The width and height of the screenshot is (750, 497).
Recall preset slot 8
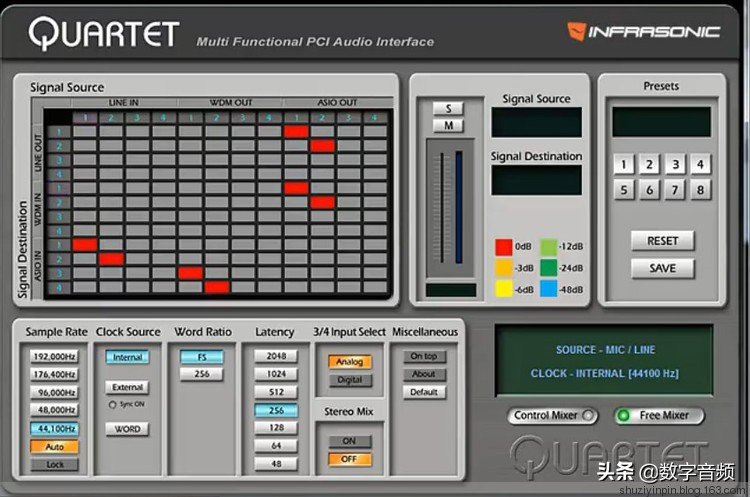pyautogui.click(x=700, y=190)
